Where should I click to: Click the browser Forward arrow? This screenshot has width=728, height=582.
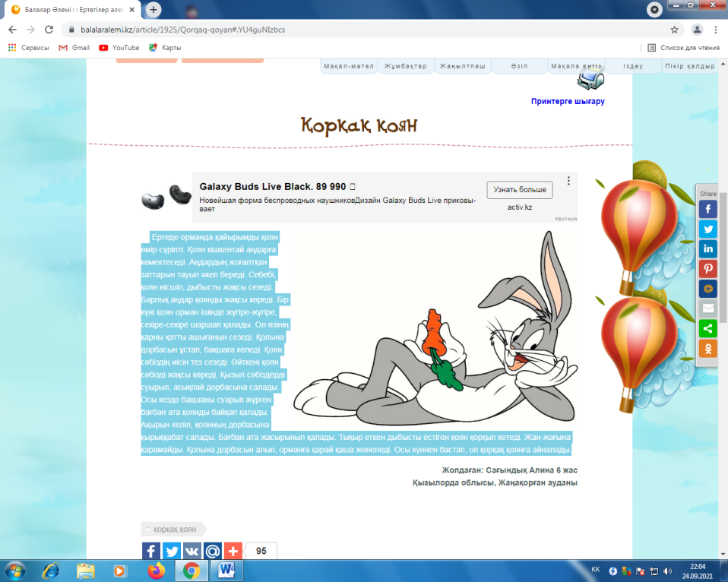(30, 30)
